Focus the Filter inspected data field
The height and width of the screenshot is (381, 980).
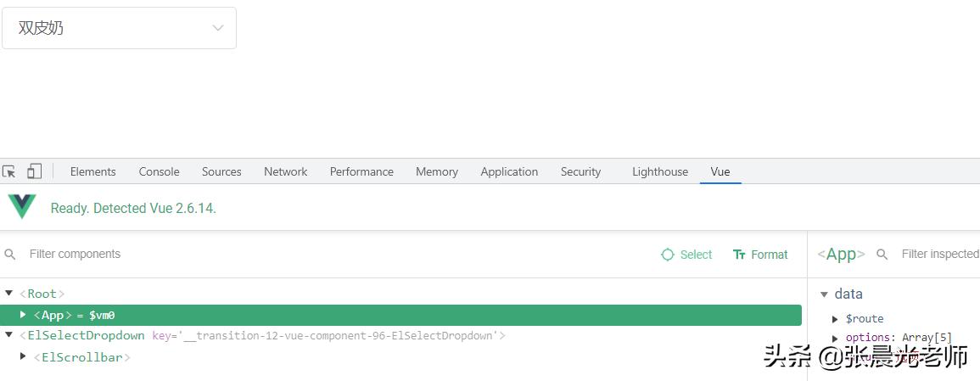tap(939, 255)
